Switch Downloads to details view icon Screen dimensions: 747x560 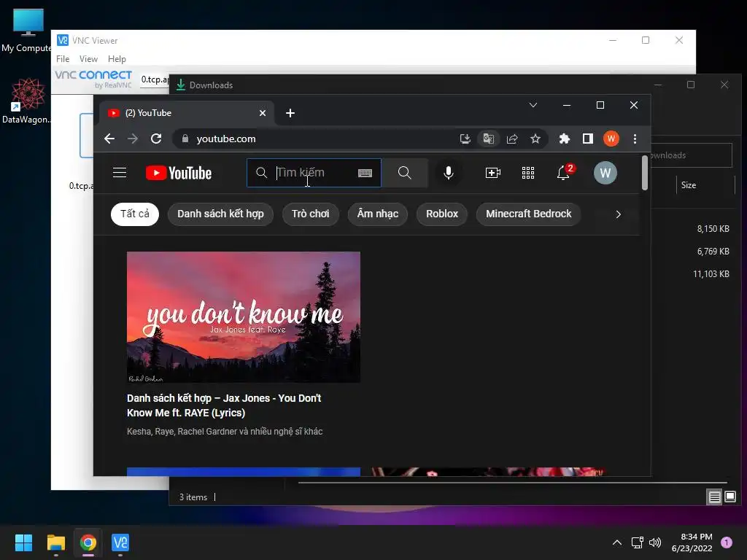click(715, 497)
